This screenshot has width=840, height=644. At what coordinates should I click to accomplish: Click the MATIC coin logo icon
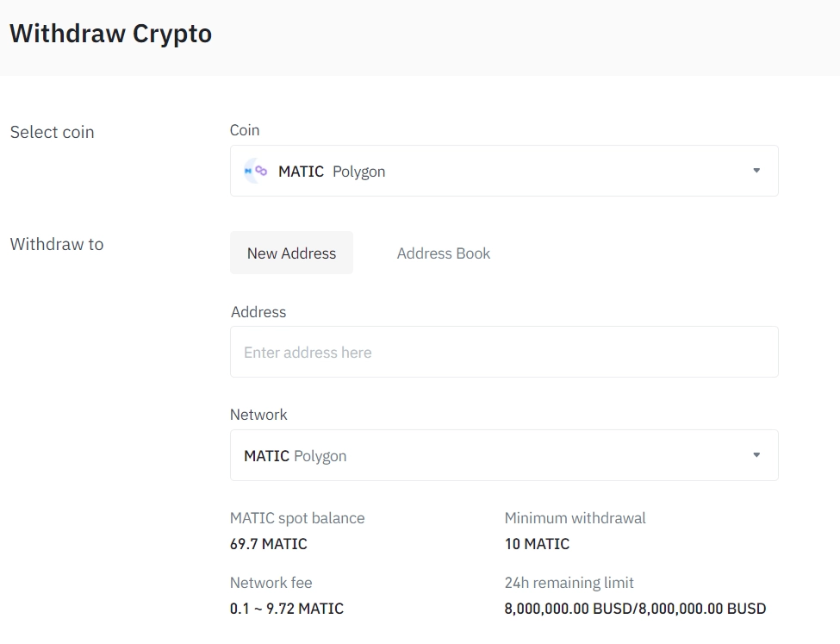pyautogui.click(x=256, y=171)
